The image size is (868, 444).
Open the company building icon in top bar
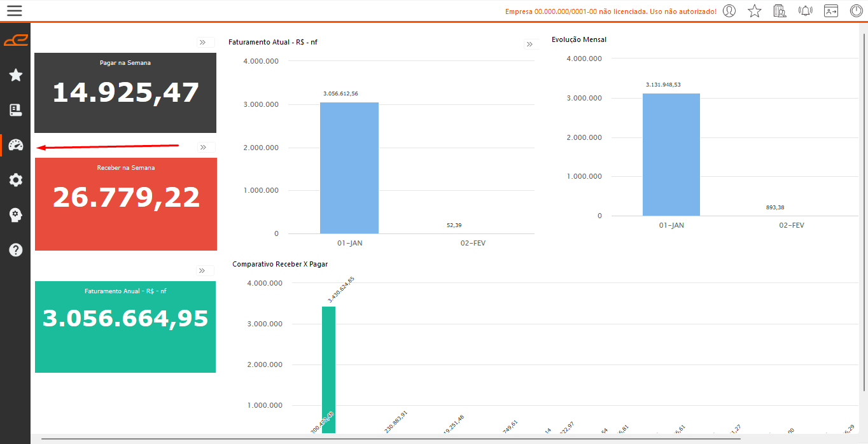pyautogui.click(x=780, y=11)
